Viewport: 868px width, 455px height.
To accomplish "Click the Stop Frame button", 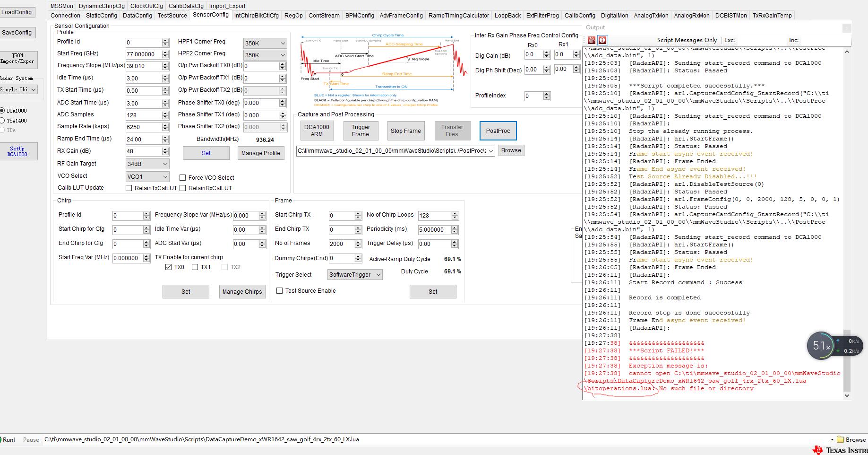I will click(x=406, y=131).
